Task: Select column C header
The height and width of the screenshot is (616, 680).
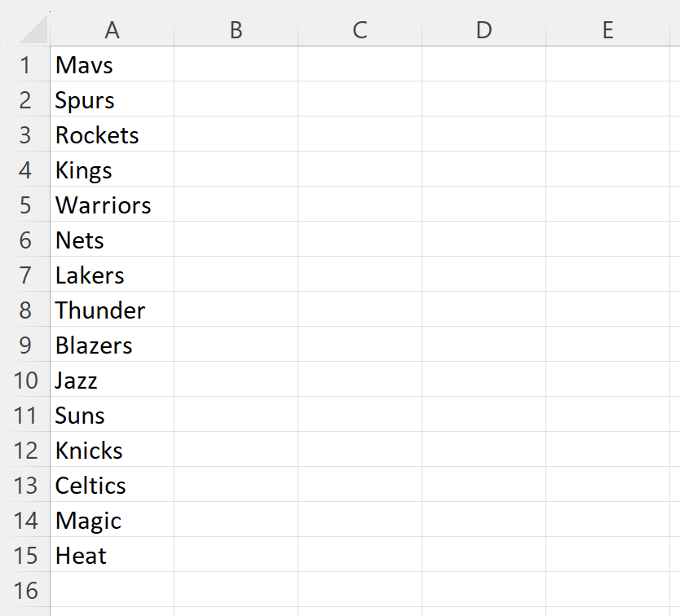Action: pyautogui.click(x=360, y=30)
